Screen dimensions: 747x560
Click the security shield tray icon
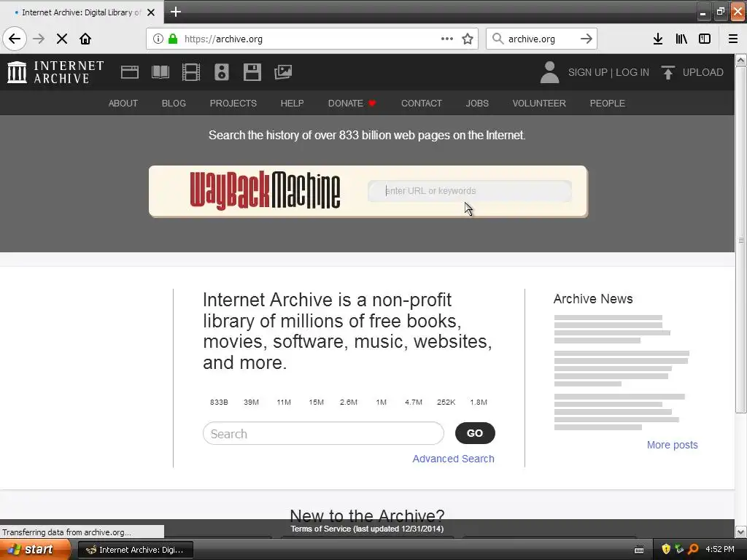pyautogui.click(x=665, y=549)
